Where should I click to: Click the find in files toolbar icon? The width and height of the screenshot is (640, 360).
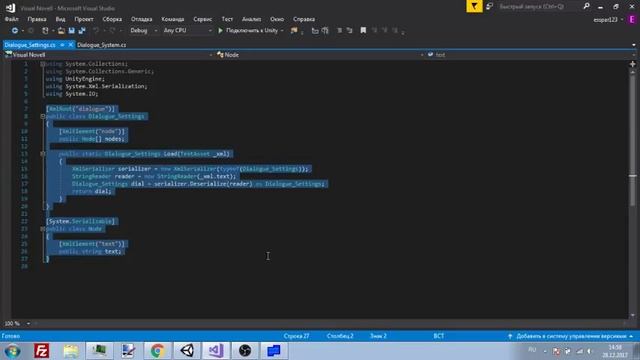tap(294, 31)
